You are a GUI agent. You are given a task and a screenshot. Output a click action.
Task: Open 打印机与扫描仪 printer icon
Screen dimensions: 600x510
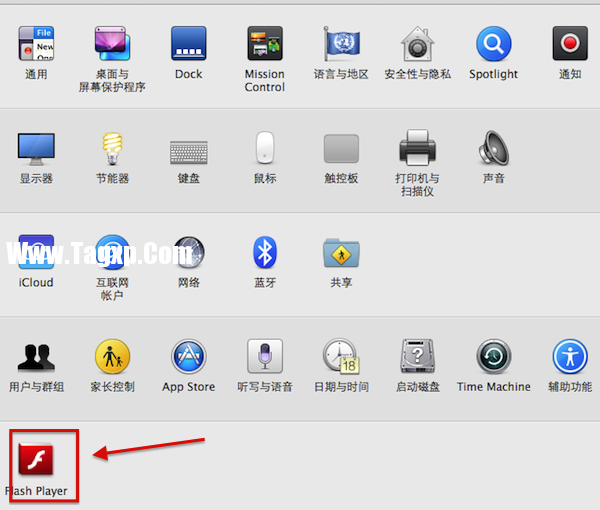click(417, 147)
